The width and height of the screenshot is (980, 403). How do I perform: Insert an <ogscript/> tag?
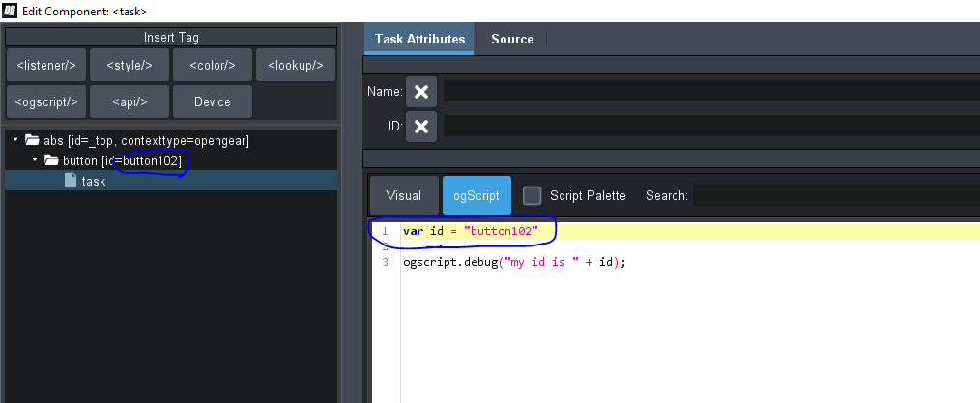coord(45,101)
